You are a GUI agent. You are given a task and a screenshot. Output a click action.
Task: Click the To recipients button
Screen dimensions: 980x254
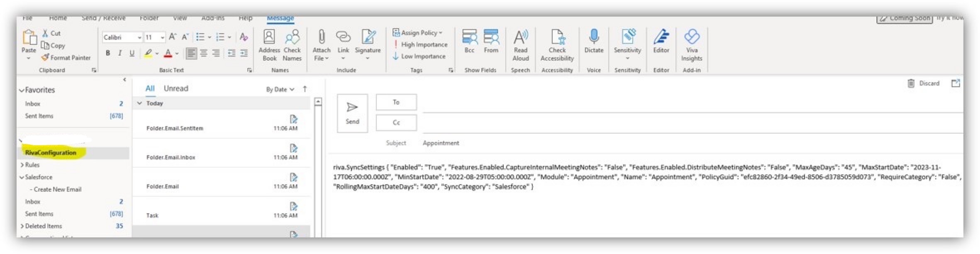click(x=396, y=102)
